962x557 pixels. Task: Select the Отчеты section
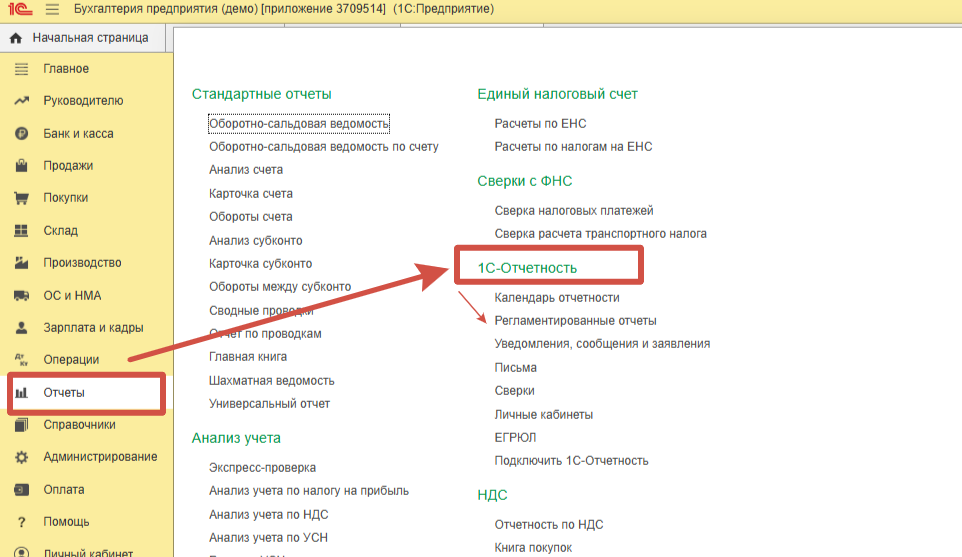[64, 393]
